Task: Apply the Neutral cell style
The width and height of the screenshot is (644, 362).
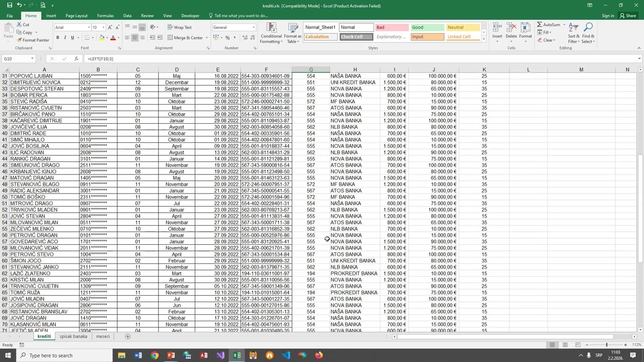Action: pyautogui.click(x=463, y=27)
